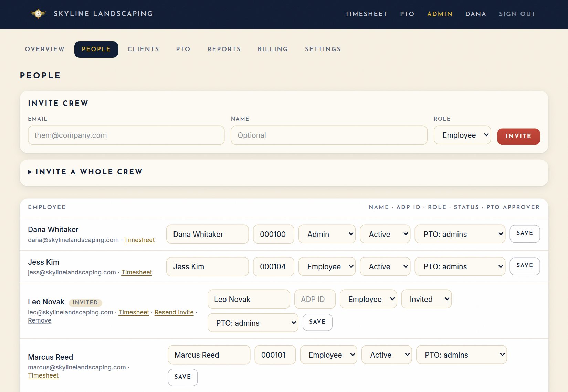This screenshot has height=392, width=568.
Task: Open Marcus Reed's Timesheet link
Action: pos(43,375)
